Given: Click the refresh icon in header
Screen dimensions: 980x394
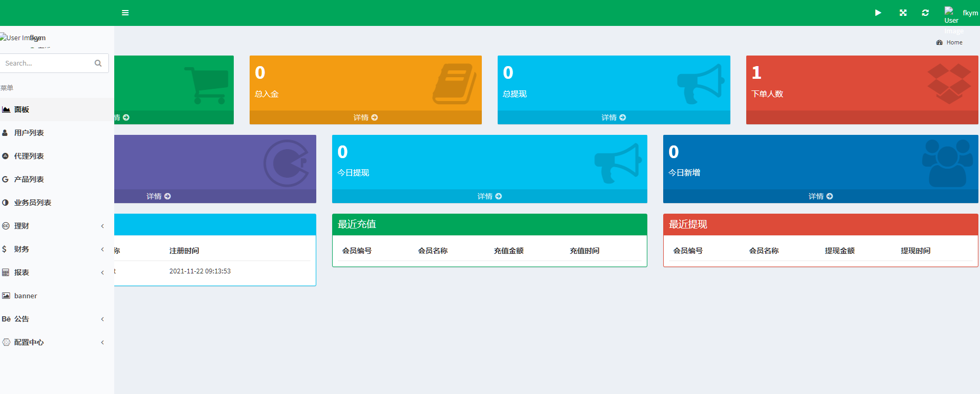Looking at the screenshot, I should point(926,13).
